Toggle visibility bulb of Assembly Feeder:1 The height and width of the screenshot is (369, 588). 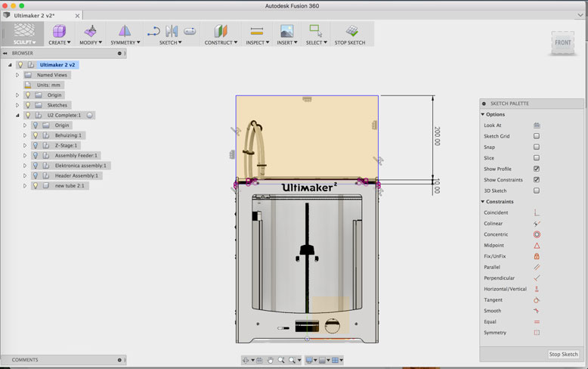point(36,156)
